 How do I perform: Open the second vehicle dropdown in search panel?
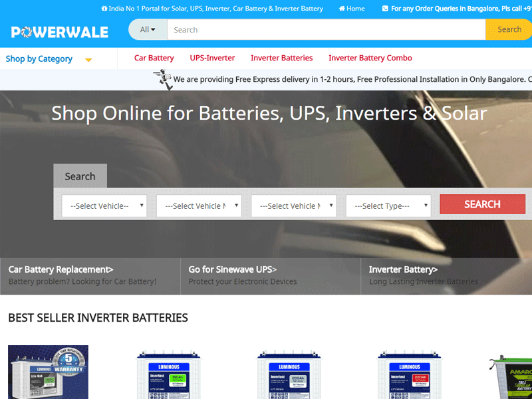(x=199, y=205)
